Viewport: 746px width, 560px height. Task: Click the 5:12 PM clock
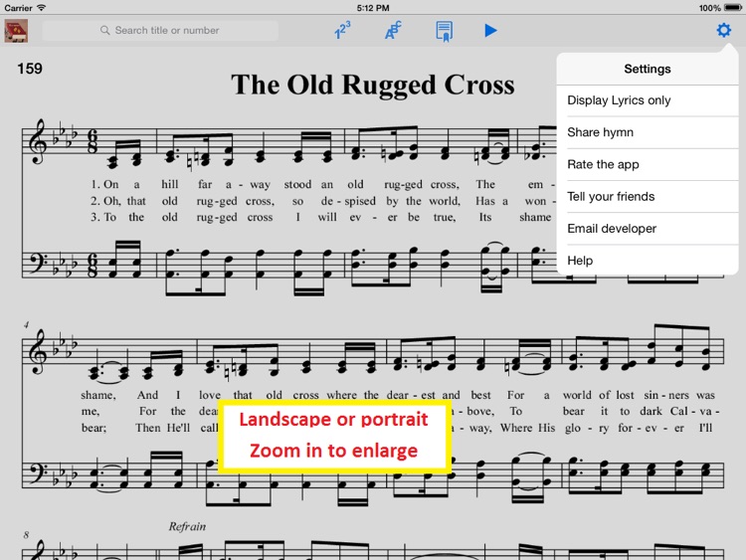click(x=373, y=8)
